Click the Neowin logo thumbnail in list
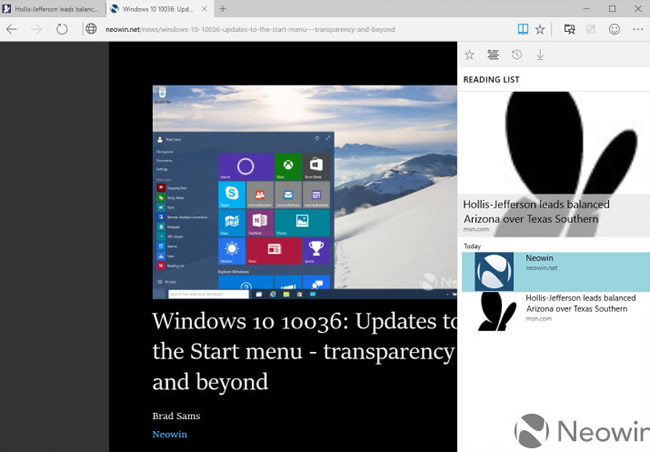The height and width of the screenshot is (452, 650). pyautogui.click(x=494, y=272)
